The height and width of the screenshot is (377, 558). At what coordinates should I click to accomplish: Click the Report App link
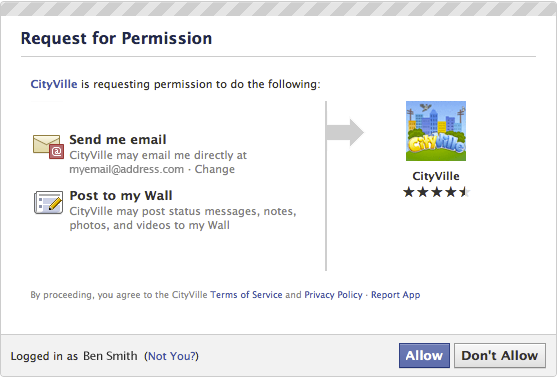click(x=395, y=295)
